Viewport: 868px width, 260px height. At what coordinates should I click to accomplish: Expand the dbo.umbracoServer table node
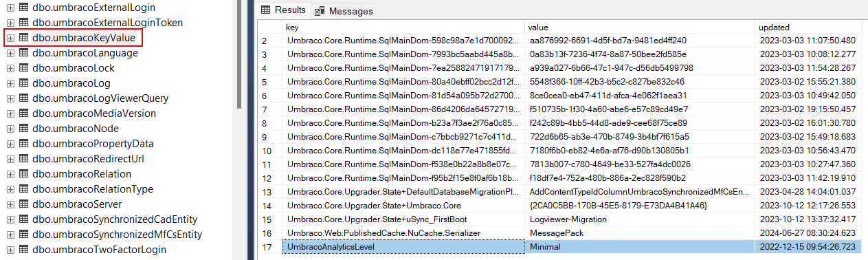coord(10,204)
